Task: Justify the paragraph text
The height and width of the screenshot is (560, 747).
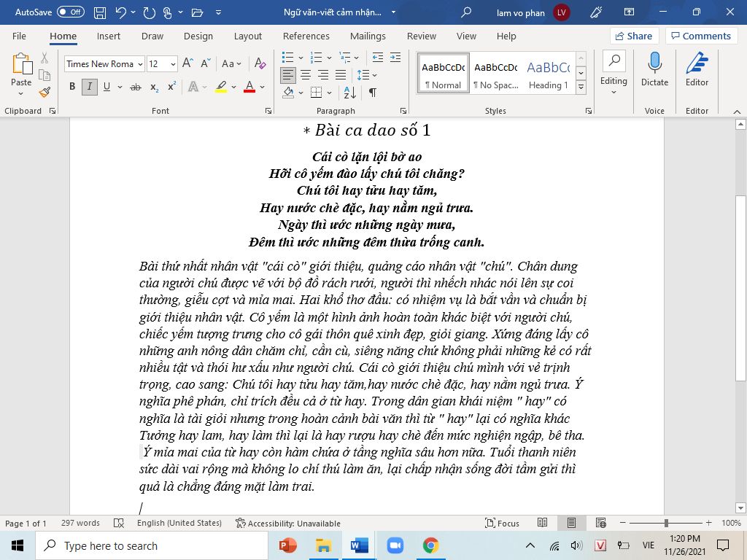Action: pos(341,75)
